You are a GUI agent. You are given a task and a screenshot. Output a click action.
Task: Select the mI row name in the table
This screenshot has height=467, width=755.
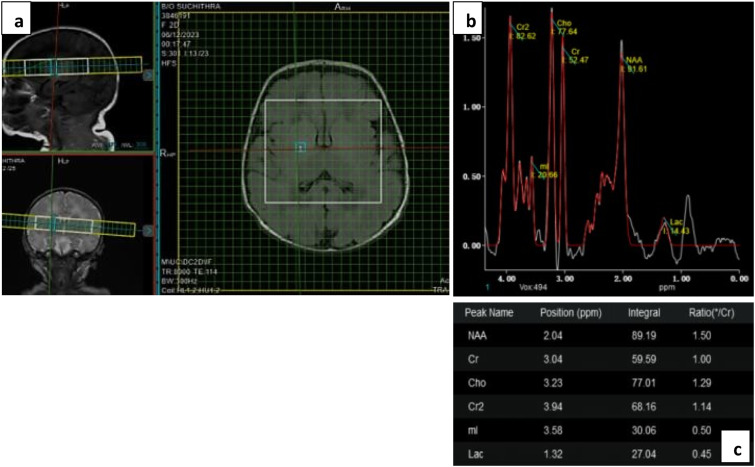tap(471, 430)
